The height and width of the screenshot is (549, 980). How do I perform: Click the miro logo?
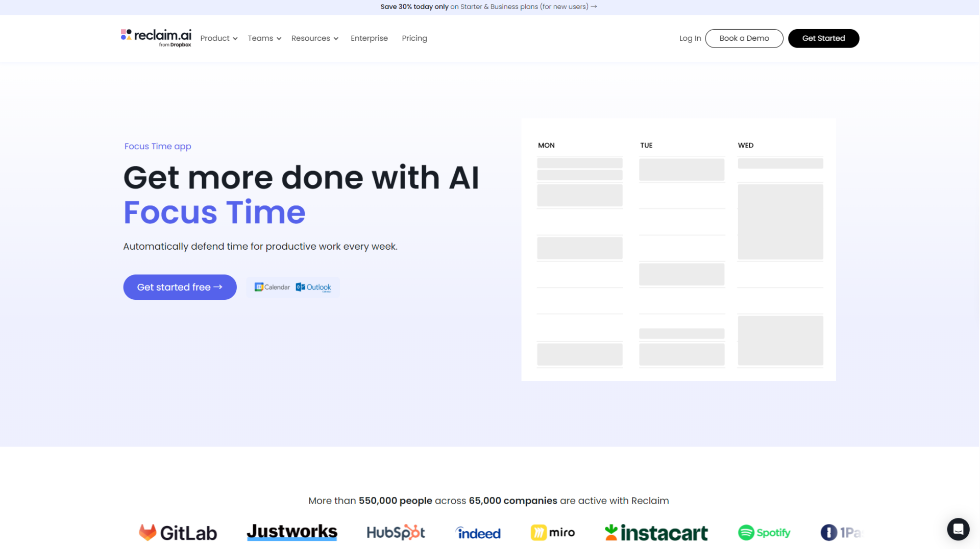552,533
